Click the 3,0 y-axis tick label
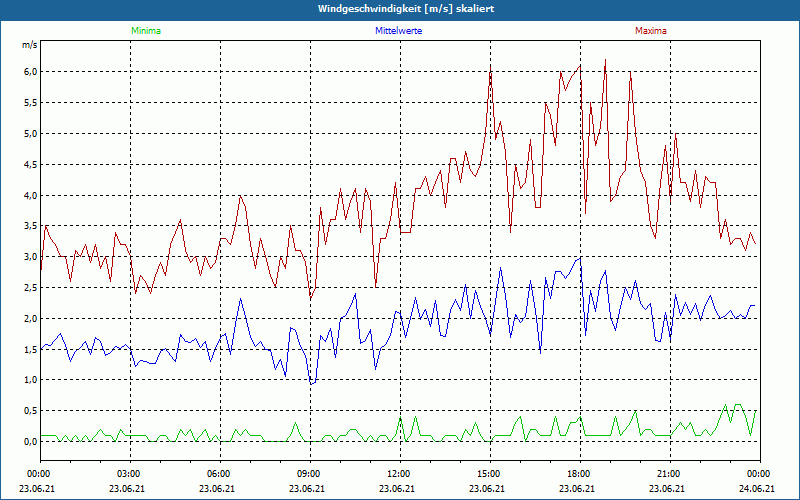This screenshot has width=800, height=500. tap(31, 257)
